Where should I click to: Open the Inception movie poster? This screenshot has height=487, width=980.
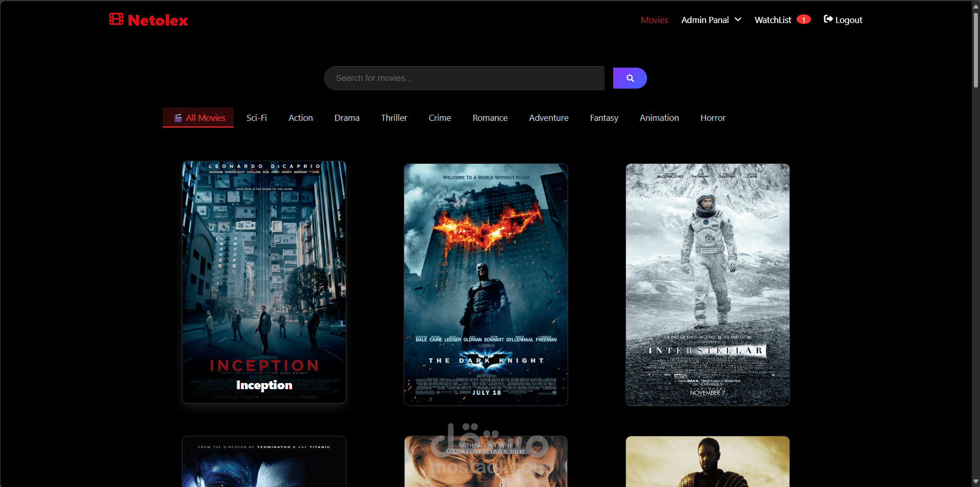click(x=264, y=282)
